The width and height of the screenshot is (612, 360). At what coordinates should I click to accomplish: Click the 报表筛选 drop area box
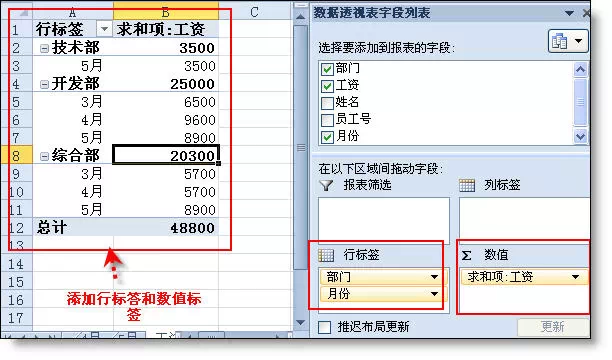pos(384,220)
